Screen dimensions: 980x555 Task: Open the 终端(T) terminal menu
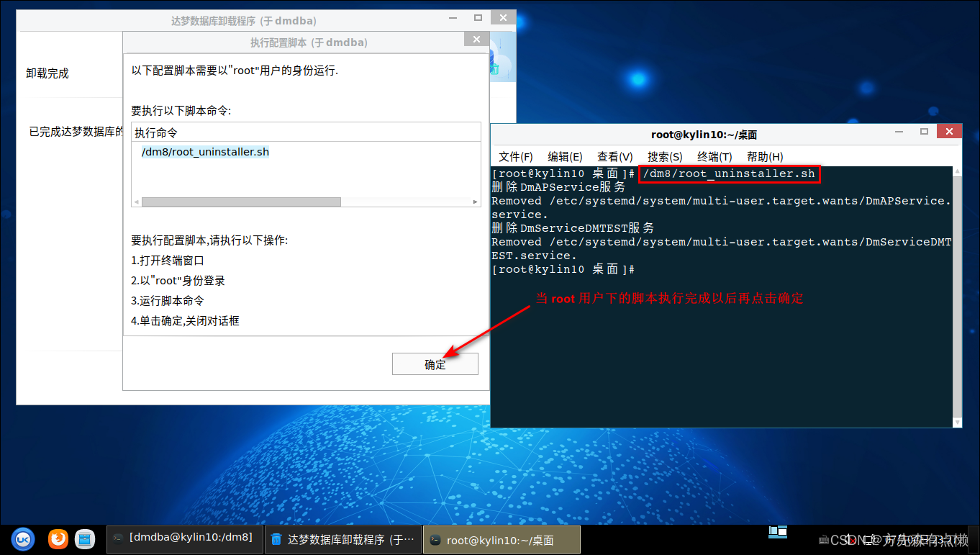pyautogui.click(x=714, y=156)
